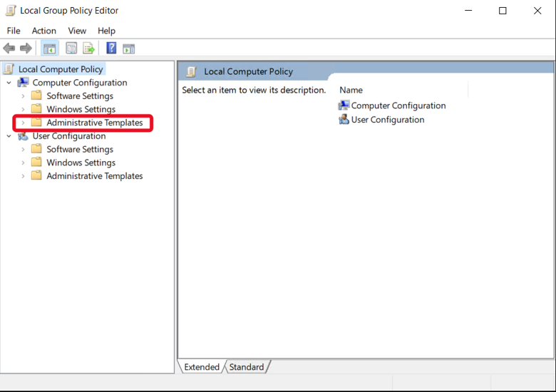Image resolution: width=556 pixels, height=392 pixels.
Task: Expand Administrative Templates under Computer Configuration
Action: pos(23,123)
